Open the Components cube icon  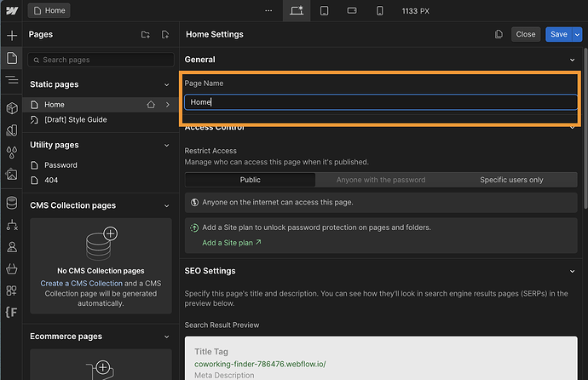point(12,108)
